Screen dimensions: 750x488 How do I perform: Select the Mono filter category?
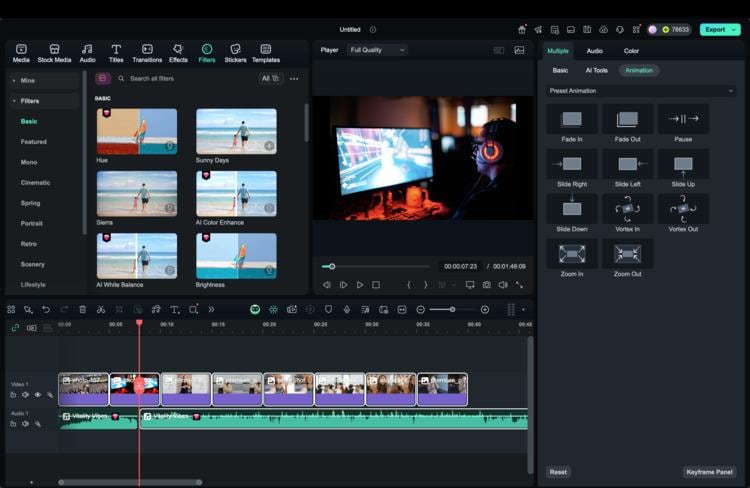tap(29, 162)
